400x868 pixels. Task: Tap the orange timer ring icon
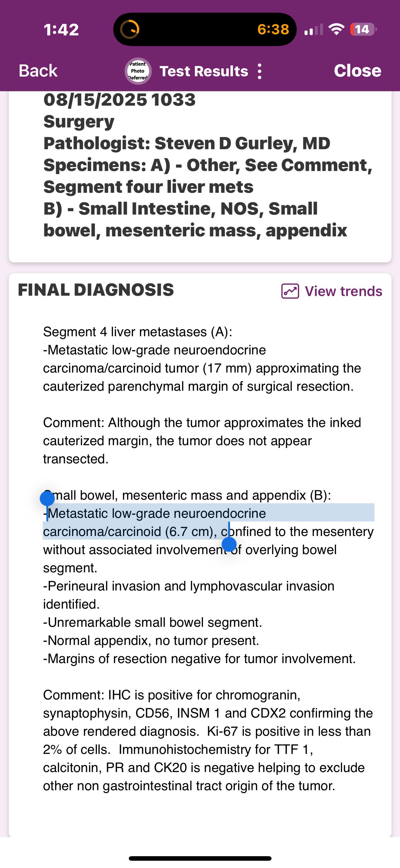(130, 29)
